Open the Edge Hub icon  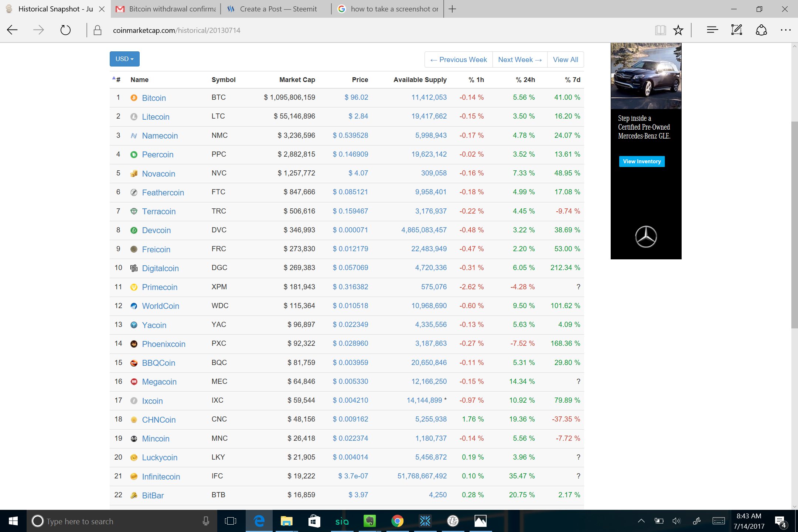tap(712, 30)
